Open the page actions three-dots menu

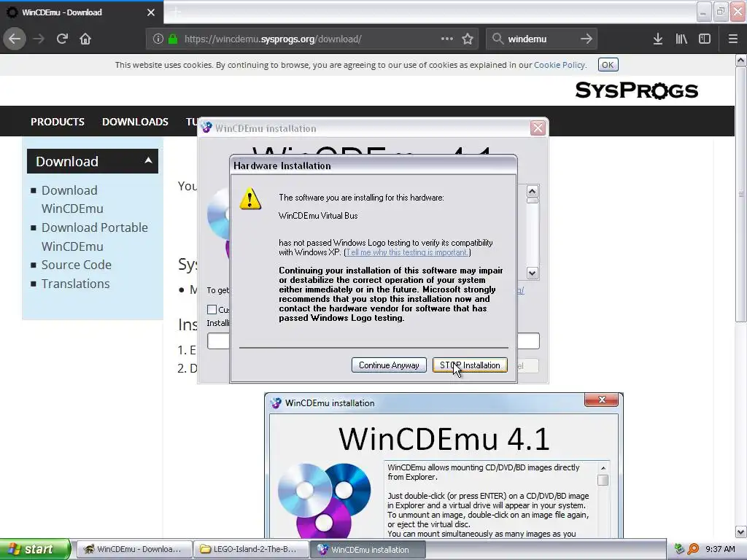447,39
